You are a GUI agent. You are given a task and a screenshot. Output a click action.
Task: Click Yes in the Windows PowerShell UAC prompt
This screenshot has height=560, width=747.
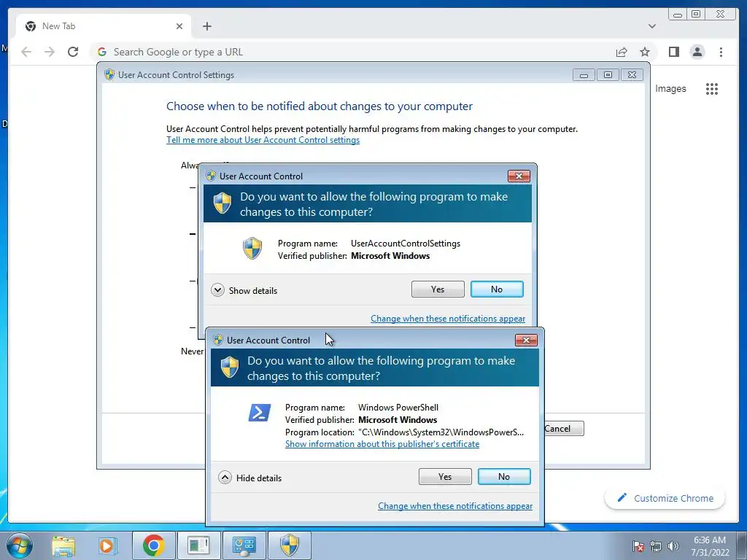pyautogui.click(x=445, y=477)
